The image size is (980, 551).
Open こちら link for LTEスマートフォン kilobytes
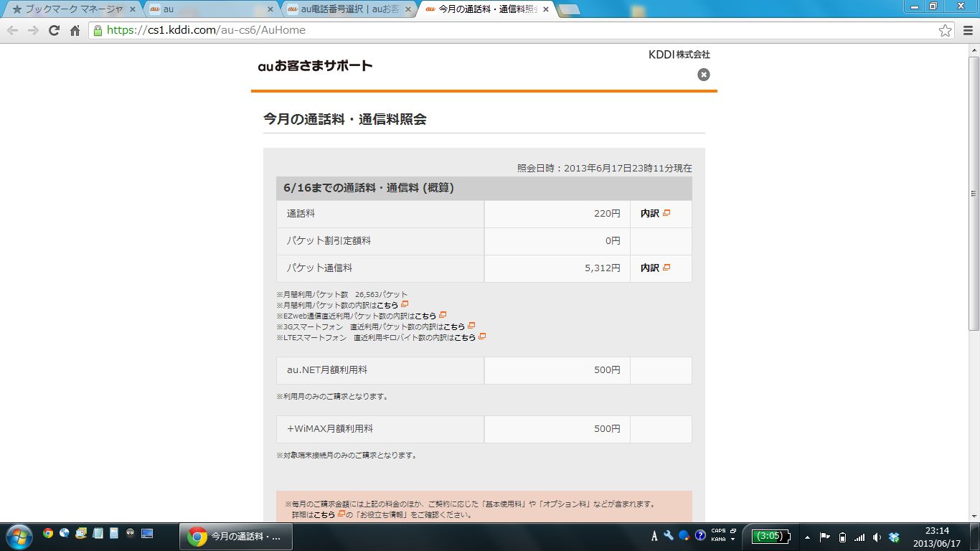click(470, 337)
